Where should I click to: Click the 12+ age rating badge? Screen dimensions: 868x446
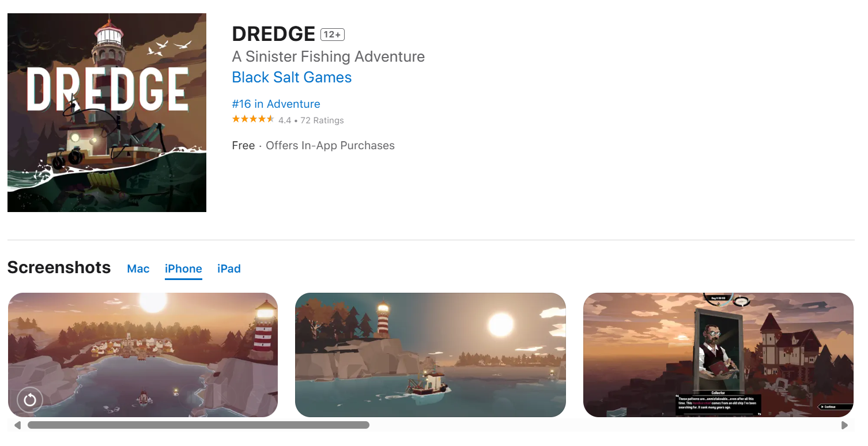333,35
